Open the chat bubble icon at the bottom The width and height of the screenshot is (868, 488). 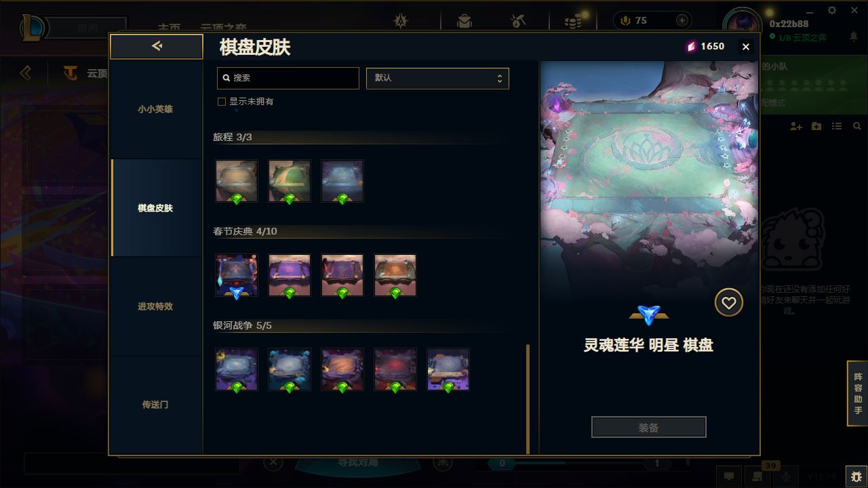click(x=729, y=476)
